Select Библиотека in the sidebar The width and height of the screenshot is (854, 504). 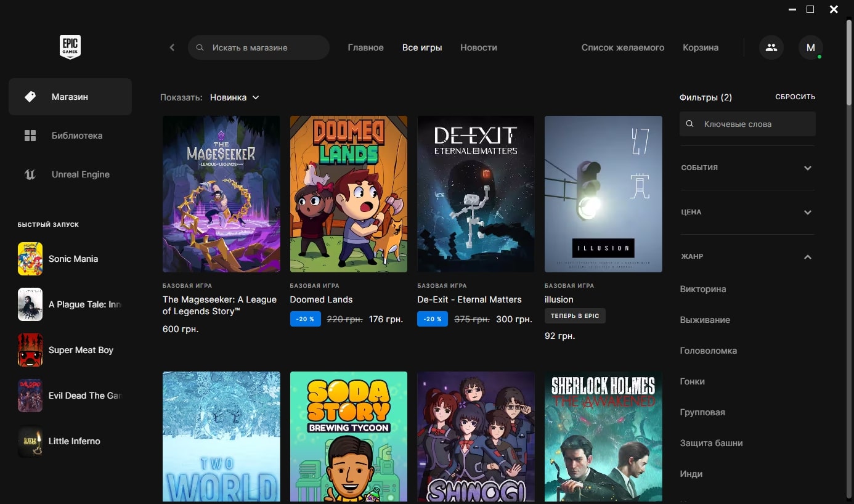(x=70, y=136)
